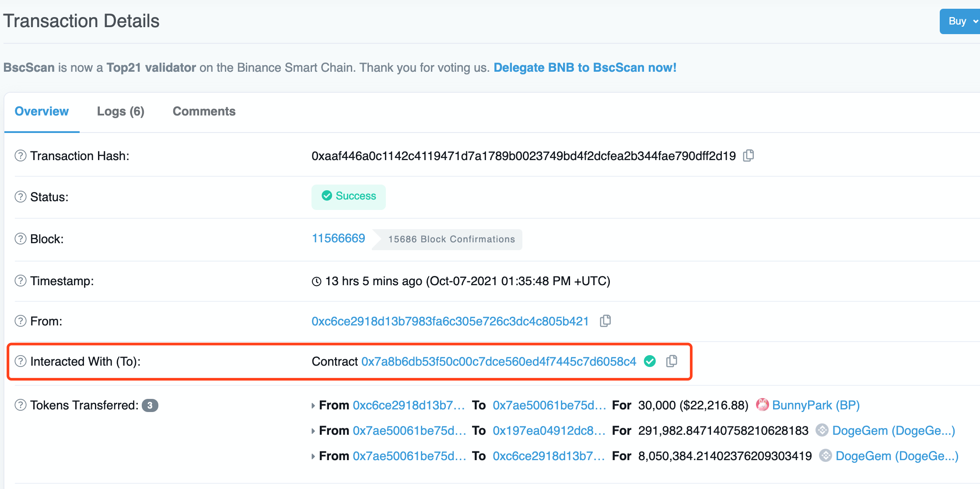
Task: Click the green verified contract checkmark
Action: 650,361
